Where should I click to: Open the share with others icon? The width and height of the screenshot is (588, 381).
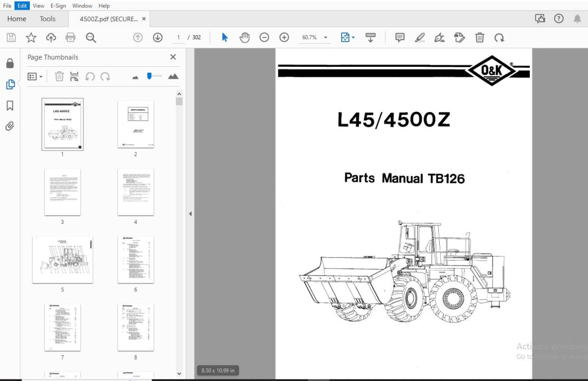(540, 19)
